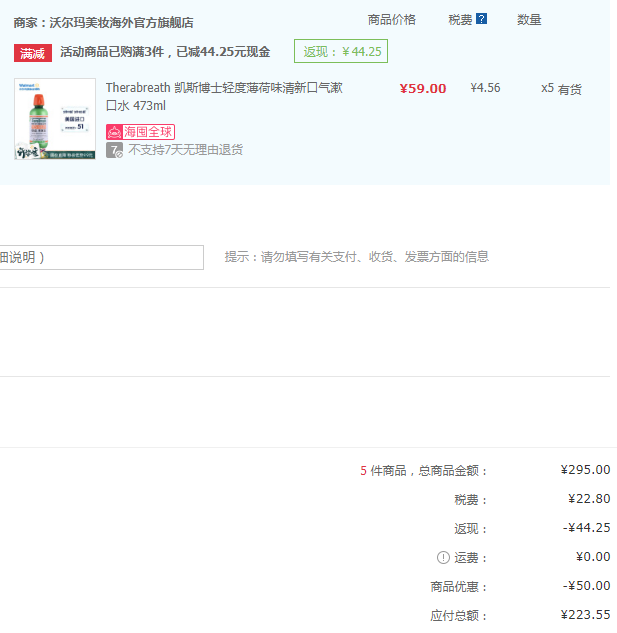Click the 满减 promotion tag
This screenshot has height=633, width=617.
click(x=33, y=53)
